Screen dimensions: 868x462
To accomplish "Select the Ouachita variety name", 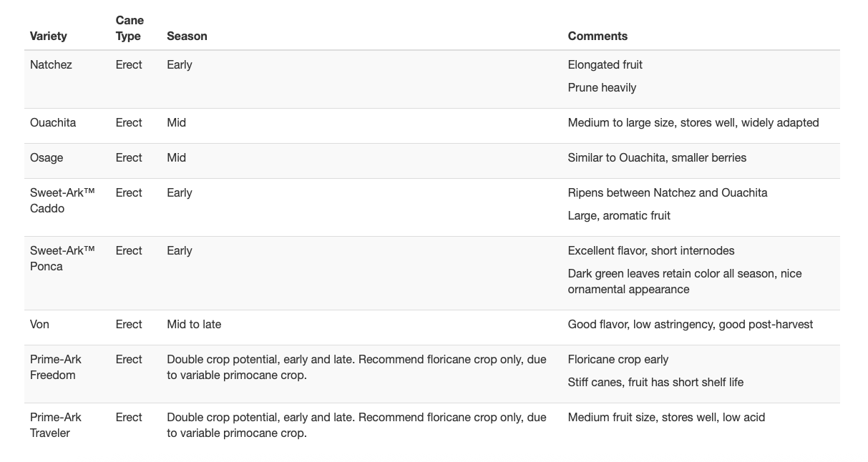I will 53,122.
